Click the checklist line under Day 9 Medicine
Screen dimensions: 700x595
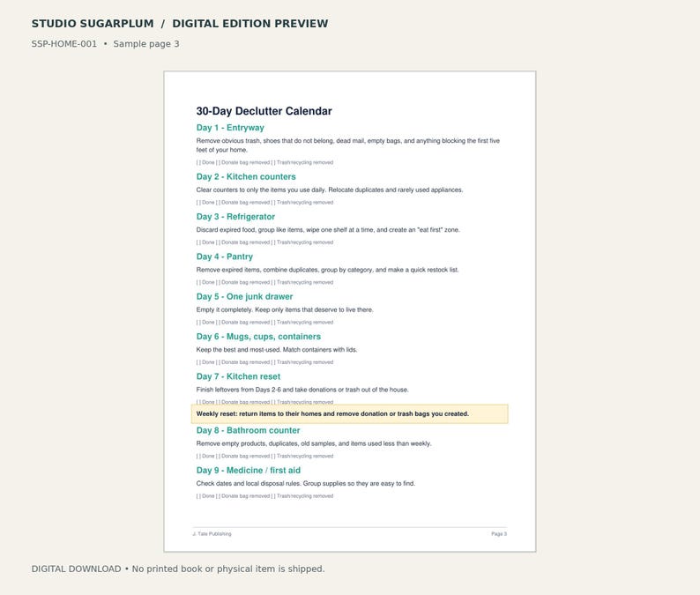264,496
